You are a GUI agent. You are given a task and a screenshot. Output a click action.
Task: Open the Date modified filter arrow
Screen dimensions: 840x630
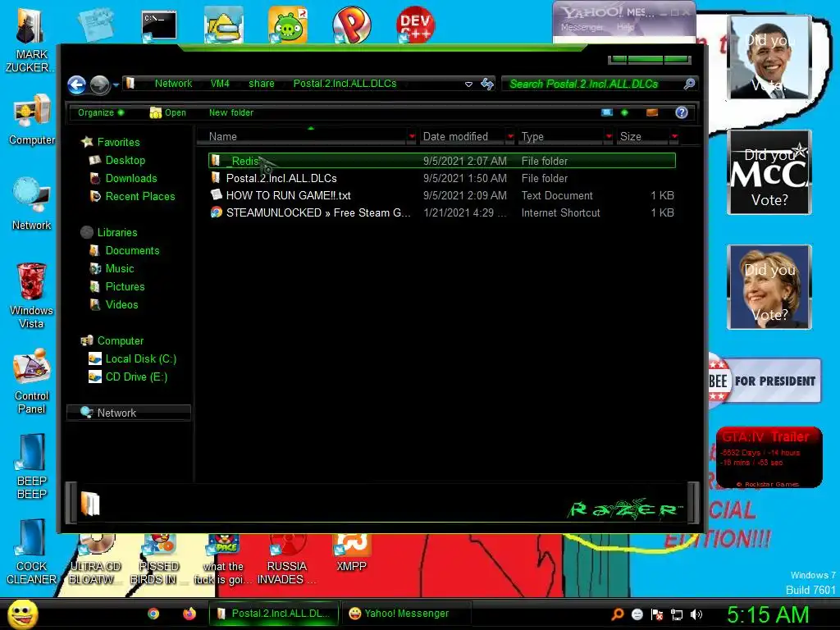[x=510, y=137]
